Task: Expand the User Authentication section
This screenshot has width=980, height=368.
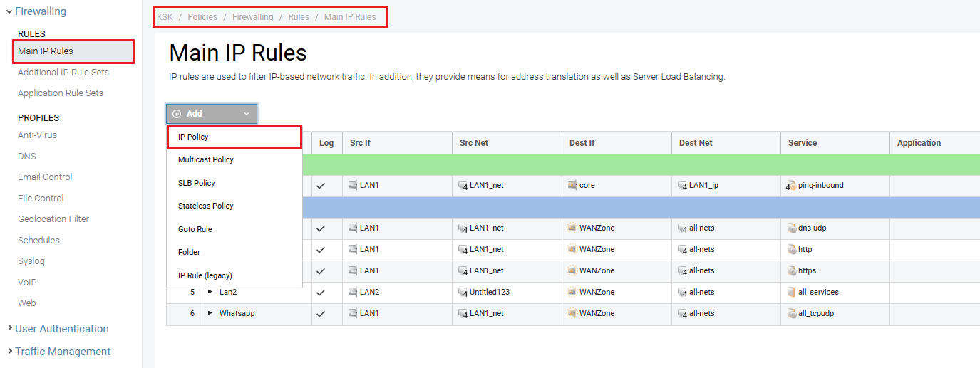Action: (x=61, y=329)
